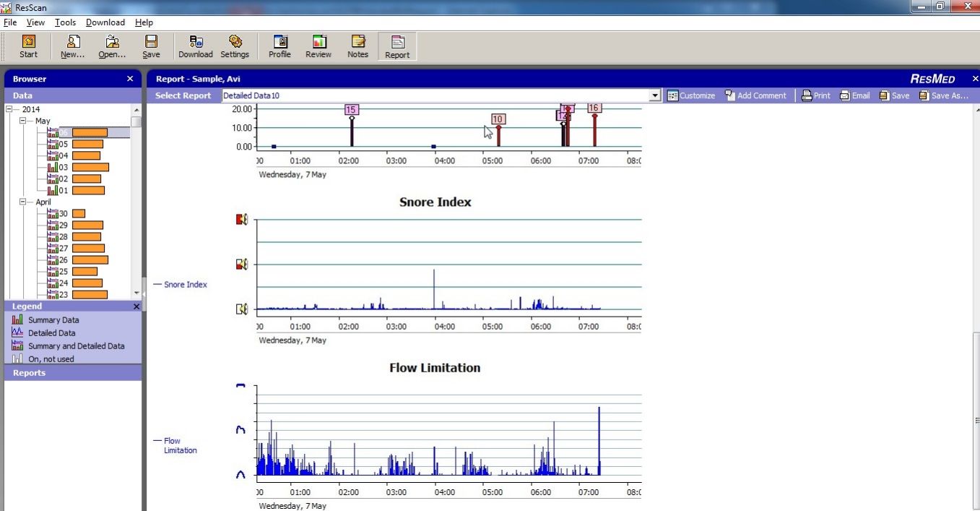Select the Report toolbar button
The width and height of the screenshot is (980, 511).
(397, 47)
